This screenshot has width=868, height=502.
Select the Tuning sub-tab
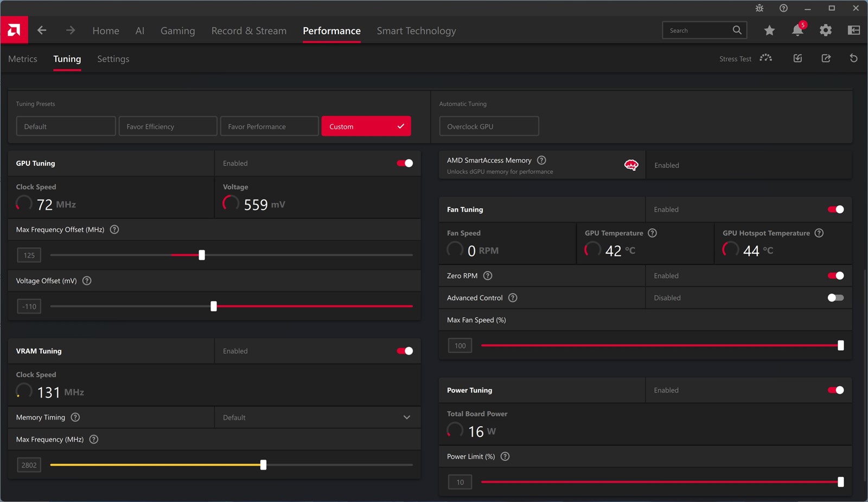[67, 59]
